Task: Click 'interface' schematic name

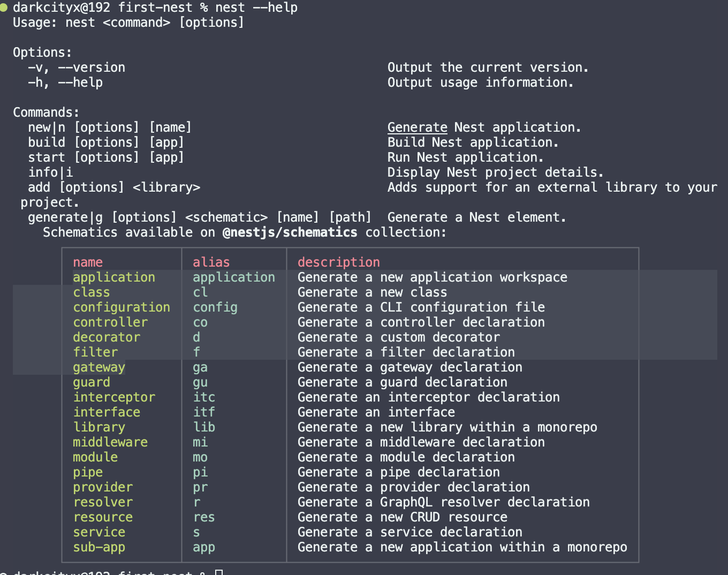Action: coord(107,412)
